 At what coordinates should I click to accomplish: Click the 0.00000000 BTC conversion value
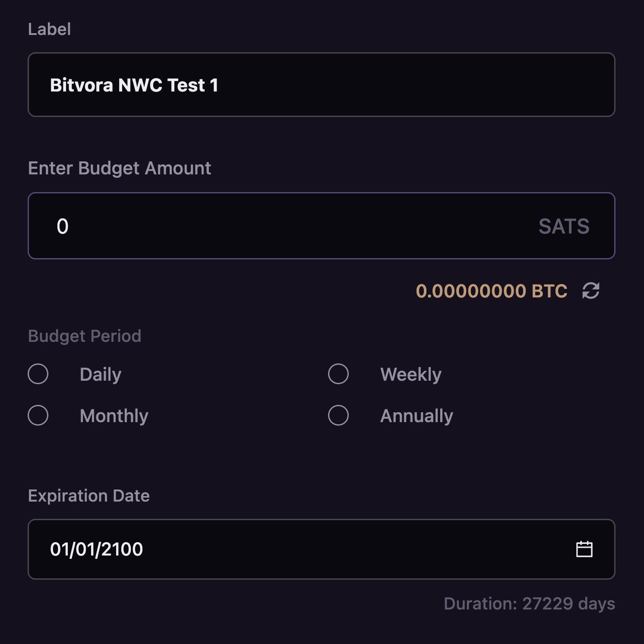(x=492, y=291)
